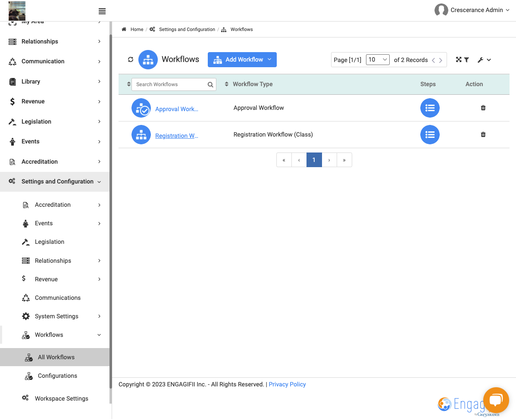Viewport: 516px width, 420px height.
Task: Click the search magnifier icon
Action: tap(210, 84)
